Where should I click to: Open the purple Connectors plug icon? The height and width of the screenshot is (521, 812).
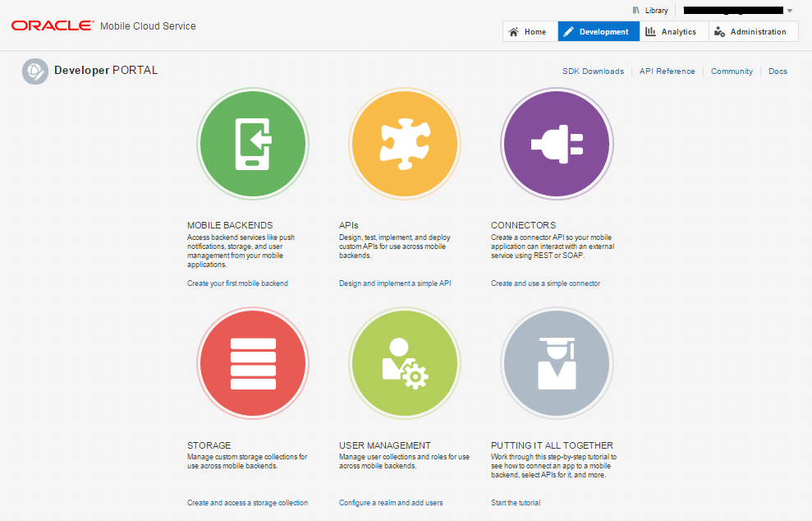[x=557, y=144]
